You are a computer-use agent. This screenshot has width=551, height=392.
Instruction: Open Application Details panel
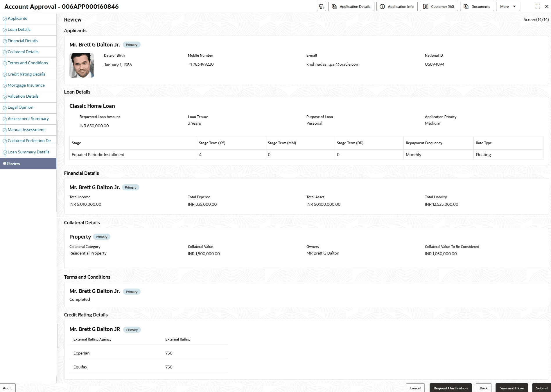[351, 6]
